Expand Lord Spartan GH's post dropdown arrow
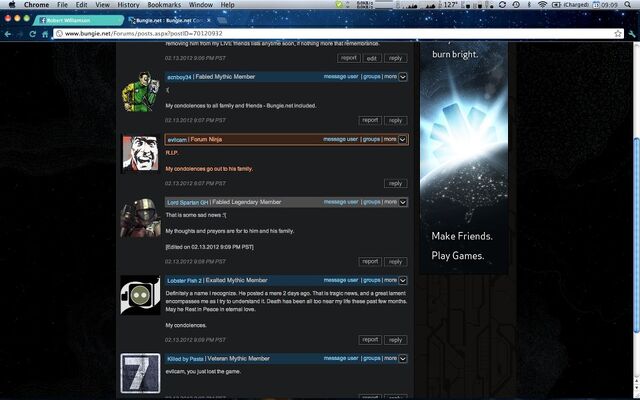The height and width of the screenshot is (400, 640). coord(402,202)
